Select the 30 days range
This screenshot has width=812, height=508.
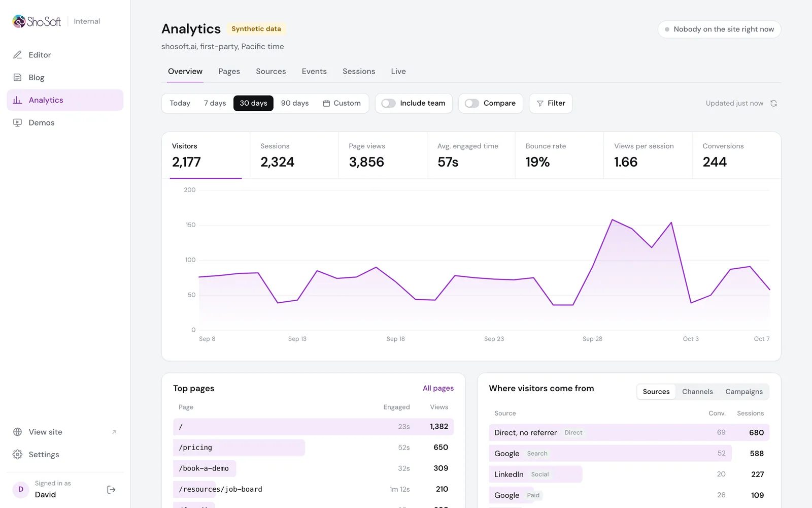pyautogui.click(x=253, y=103)
